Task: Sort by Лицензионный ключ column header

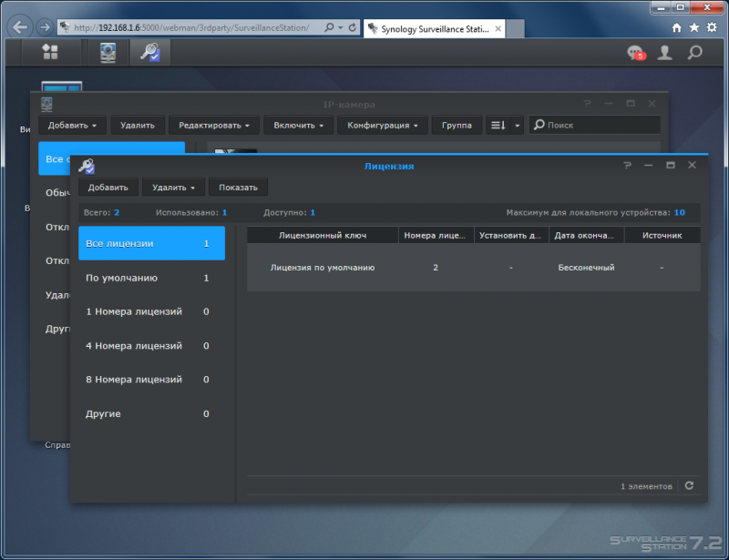Action: coord(323,235)
